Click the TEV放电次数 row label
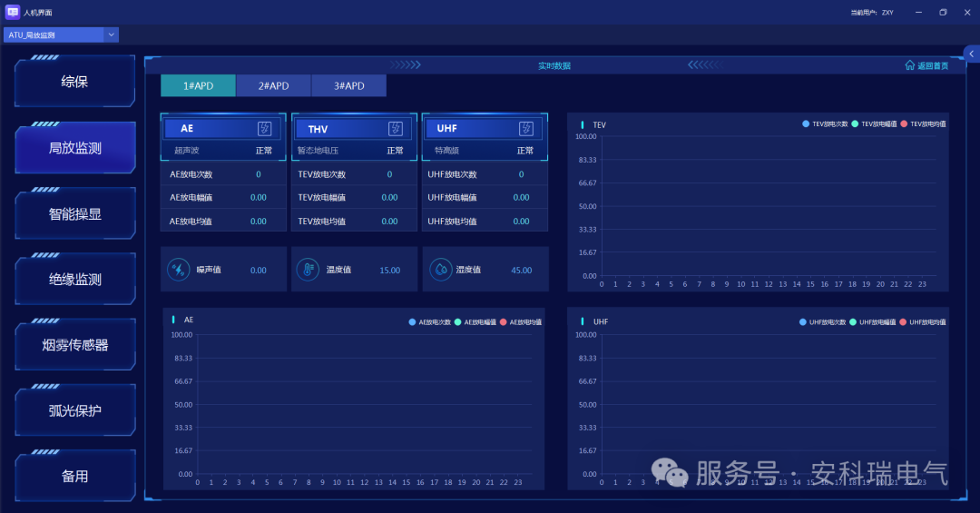980x513 pixels. 322,174
